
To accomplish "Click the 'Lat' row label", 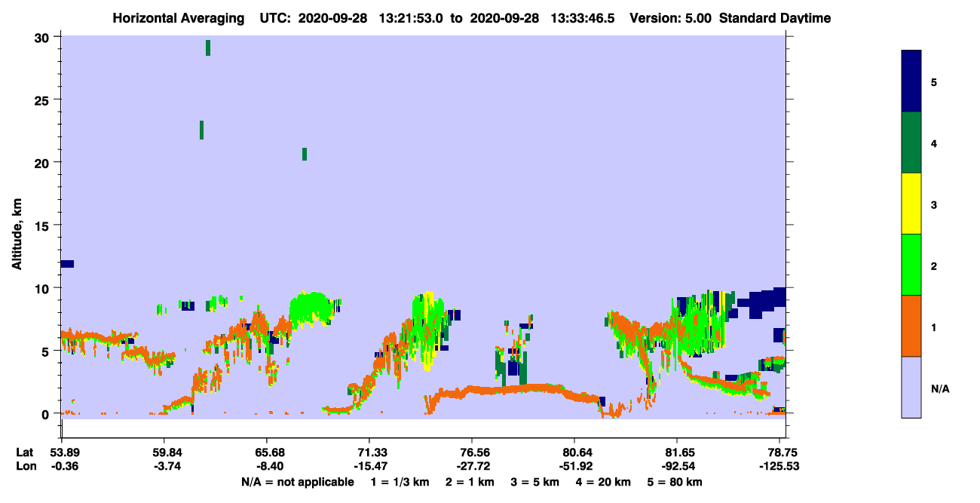I will (24, 452).
